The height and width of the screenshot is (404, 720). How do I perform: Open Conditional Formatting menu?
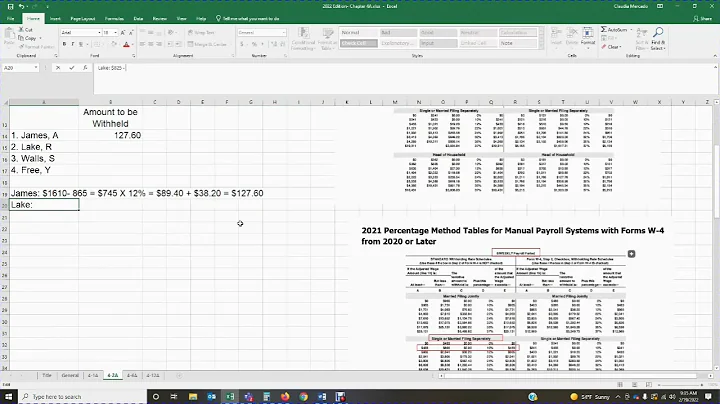(303, 39)
